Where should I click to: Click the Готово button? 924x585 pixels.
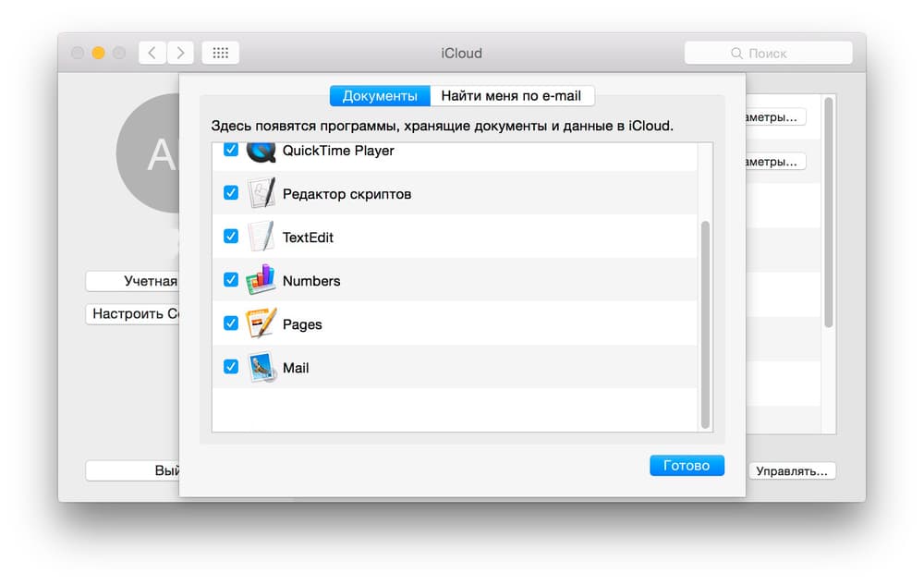(687, 466)
